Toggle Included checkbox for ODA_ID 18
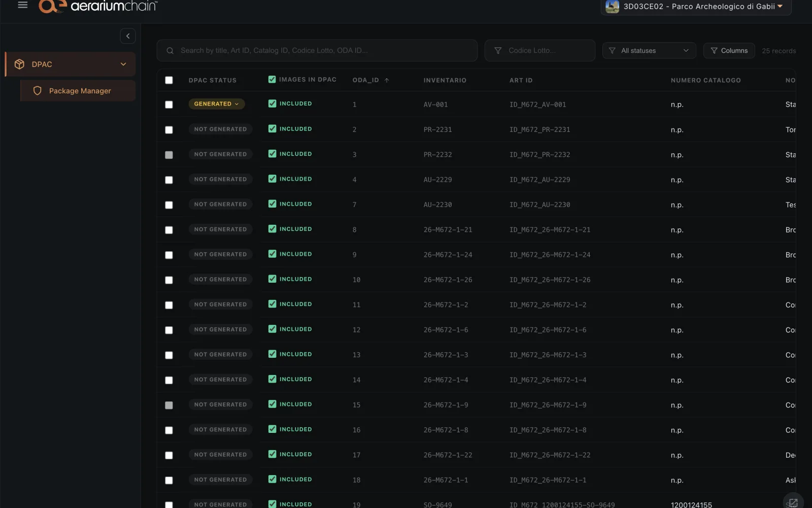 pyautogui.click(x=273, y=479)
